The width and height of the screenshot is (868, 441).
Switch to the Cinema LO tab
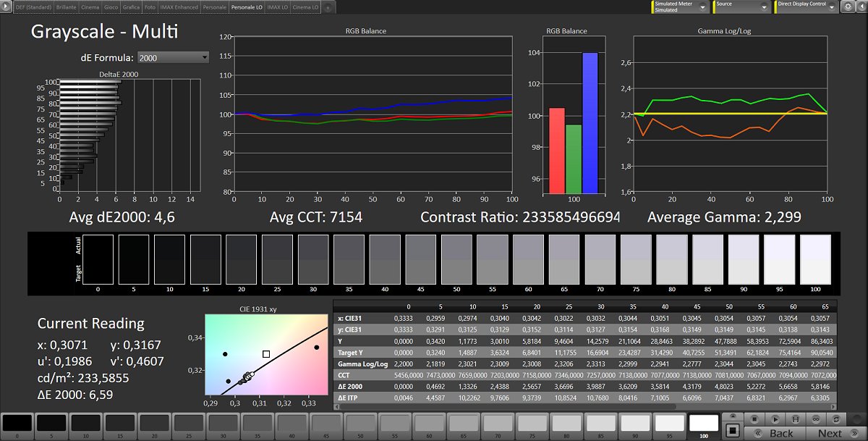(x=305, y=7)
